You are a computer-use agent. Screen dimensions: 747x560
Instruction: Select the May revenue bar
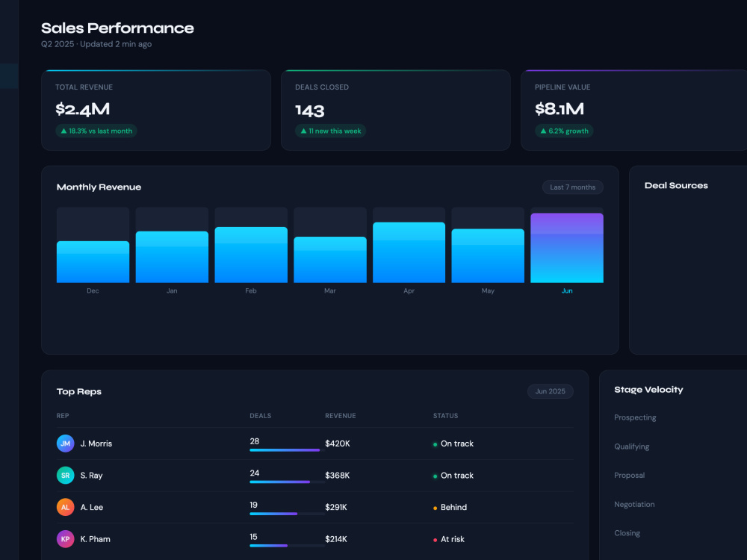tap(488, 255)
